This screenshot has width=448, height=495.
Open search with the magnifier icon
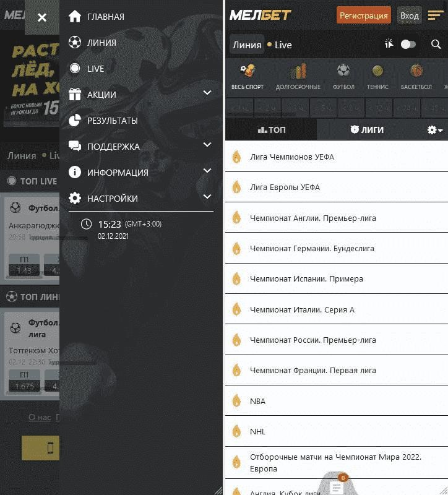(436, 45)
